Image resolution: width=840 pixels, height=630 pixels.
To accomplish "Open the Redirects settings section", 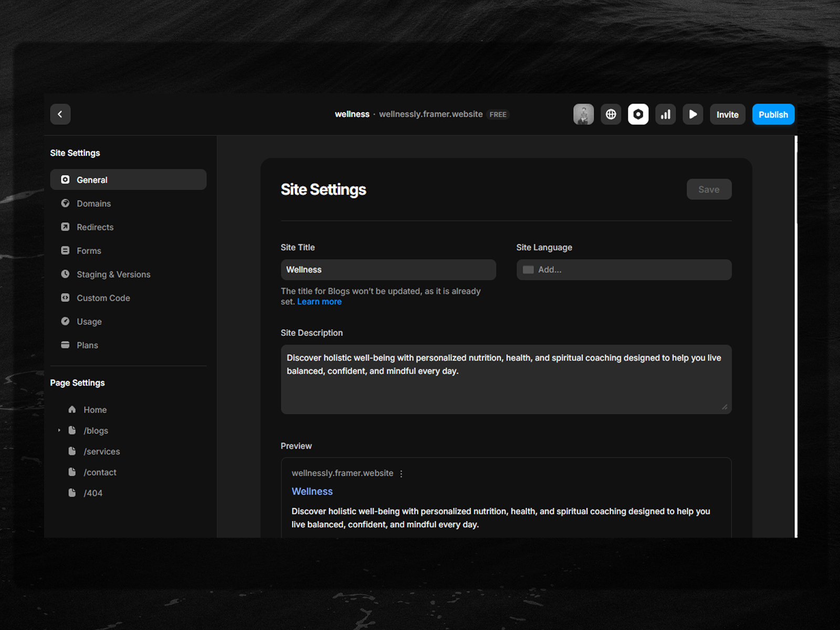I will pos(95,227).
